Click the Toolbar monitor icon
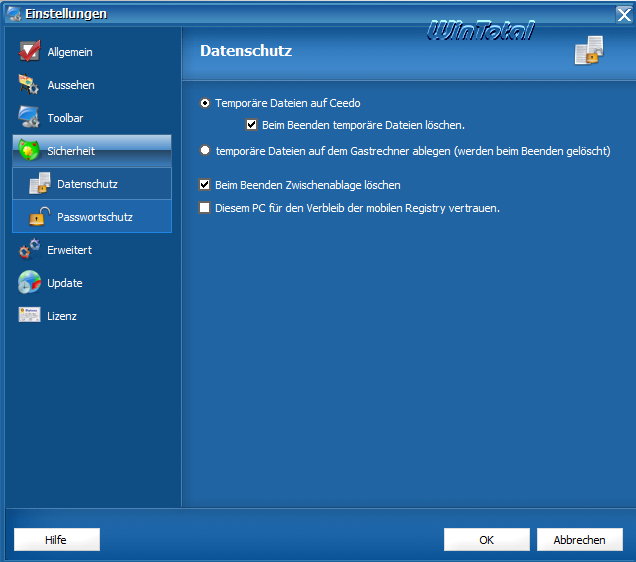 pos(29,117)
